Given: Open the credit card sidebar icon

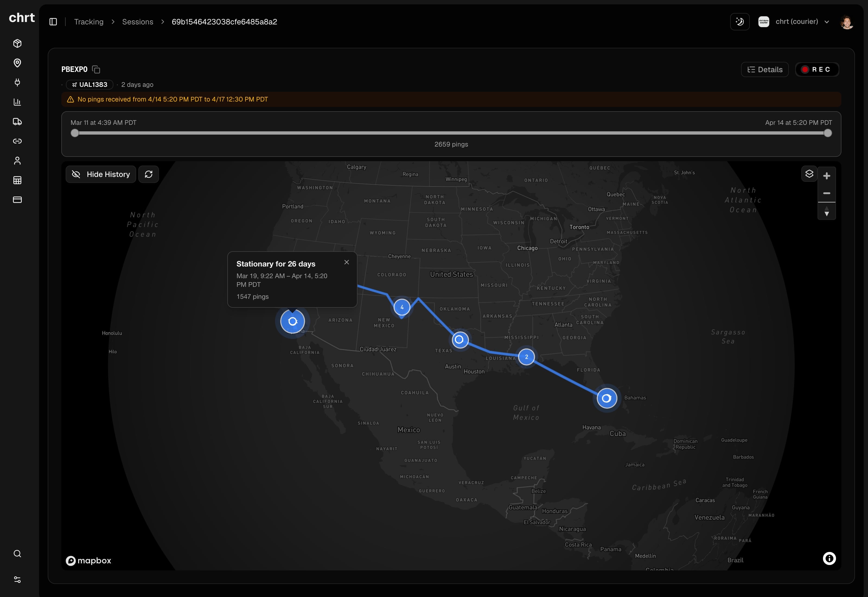Looking at the screenshot, I should point(17,200).
